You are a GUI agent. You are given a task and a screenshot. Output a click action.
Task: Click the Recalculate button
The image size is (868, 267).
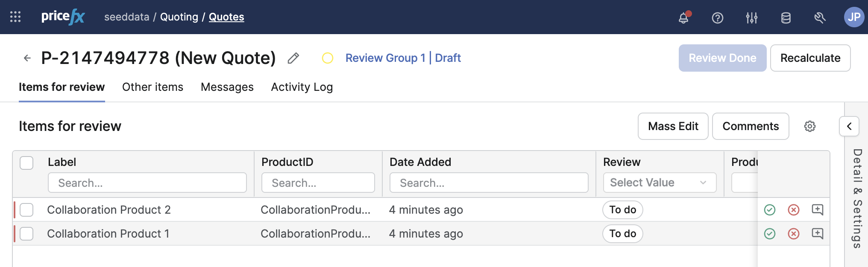click(x=810, y=58)
